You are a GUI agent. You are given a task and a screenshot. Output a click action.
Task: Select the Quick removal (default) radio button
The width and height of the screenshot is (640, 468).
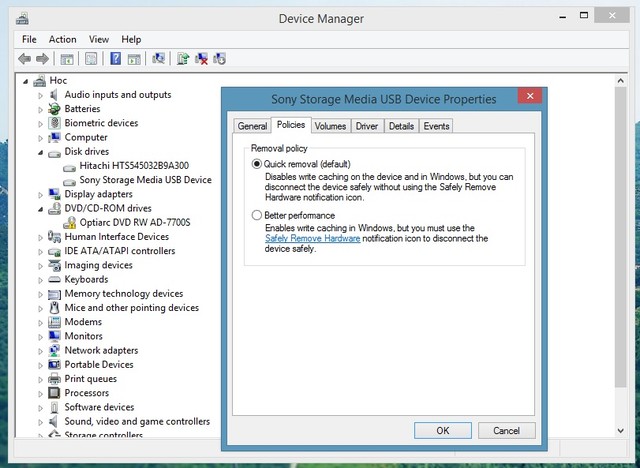pyautogui.click(x=256, y=164)
